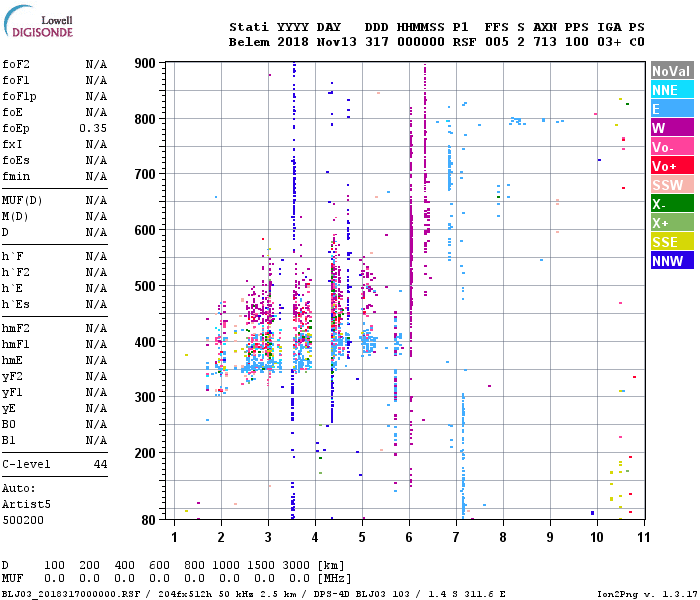Screen dimensions: 700x600
Task: Click the 317 day-of-year value
Action: 376,42
